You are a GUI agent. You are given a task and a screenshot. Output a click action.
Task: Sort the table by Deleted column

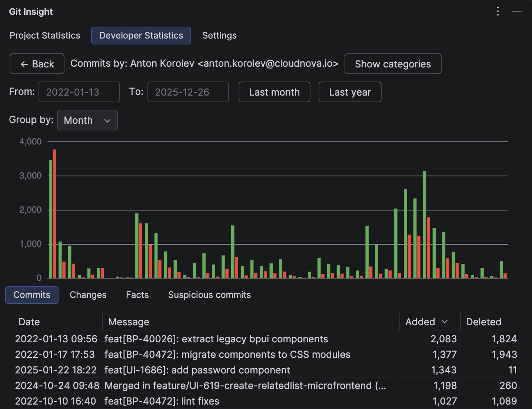tap(483, 322)
